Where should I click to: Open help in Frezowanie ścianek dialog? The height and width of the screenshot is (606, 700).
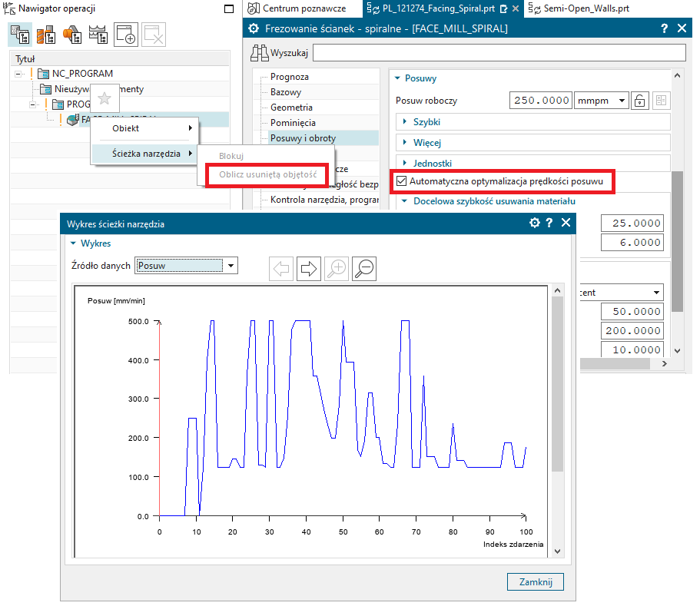click(x=665, y=28)
